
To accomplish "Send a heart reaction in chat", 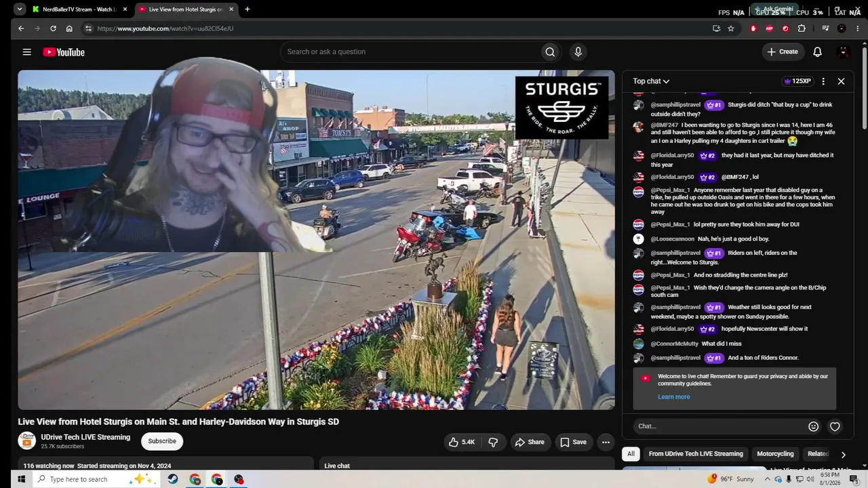I will coord(835,426).
